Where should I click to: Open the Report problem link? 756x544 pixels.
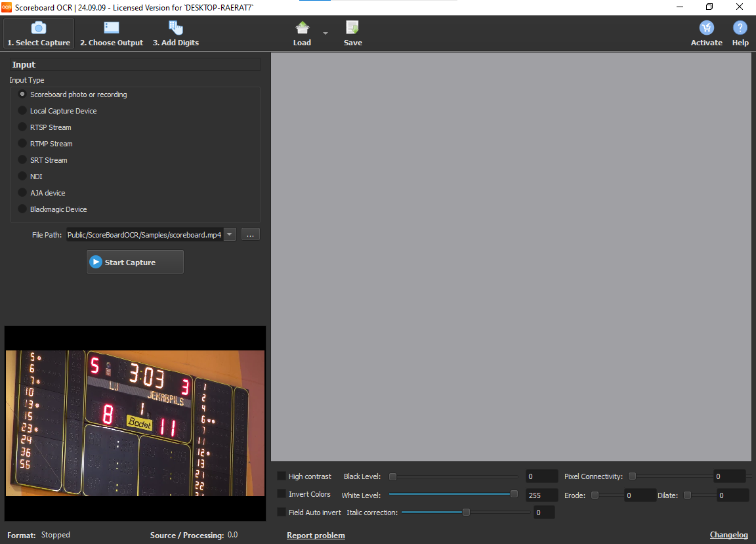click(x=316, y=535)
